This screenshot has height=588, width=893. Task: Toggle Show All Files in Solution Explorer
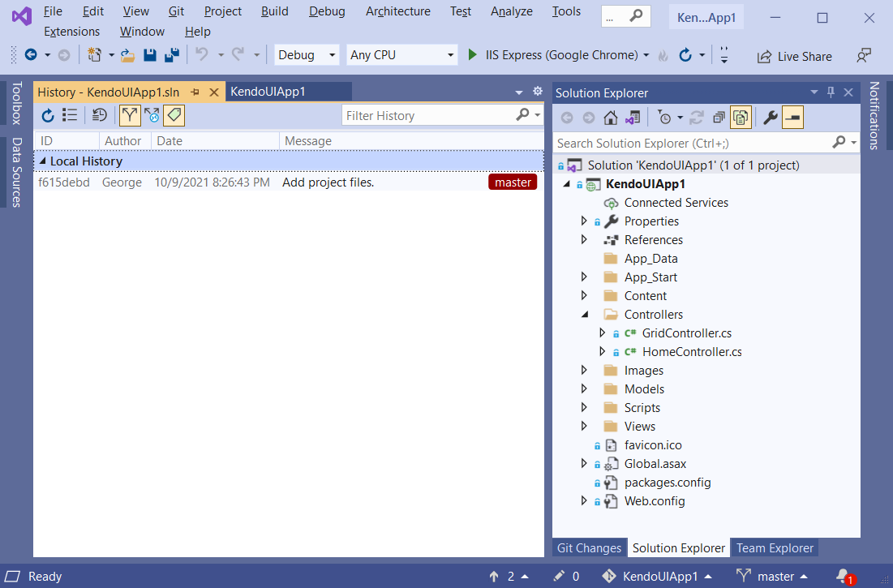point(741,117)
